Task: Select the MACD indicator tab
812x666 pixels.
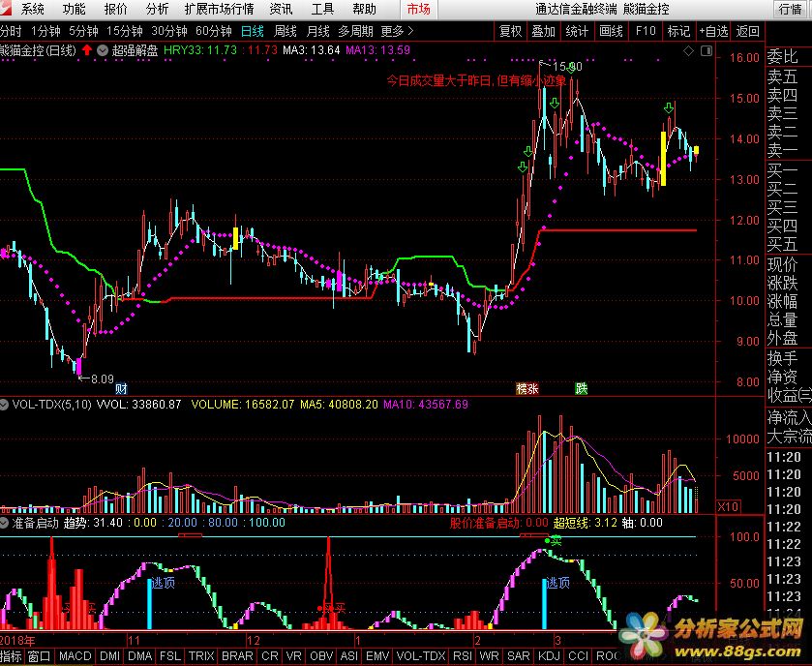Action: coord(75,656)
